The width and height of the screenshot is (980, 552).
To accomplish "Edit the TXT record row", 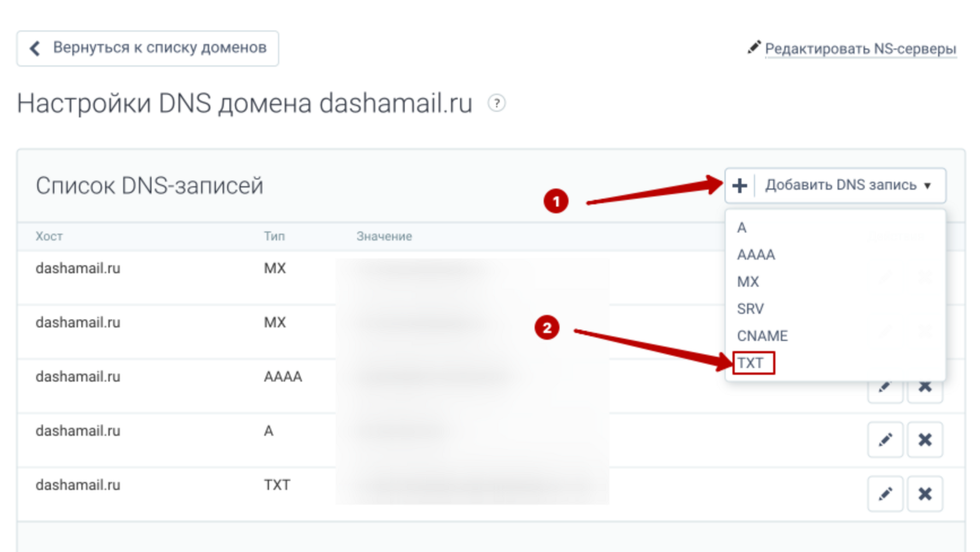I will [x=885, y=494].
